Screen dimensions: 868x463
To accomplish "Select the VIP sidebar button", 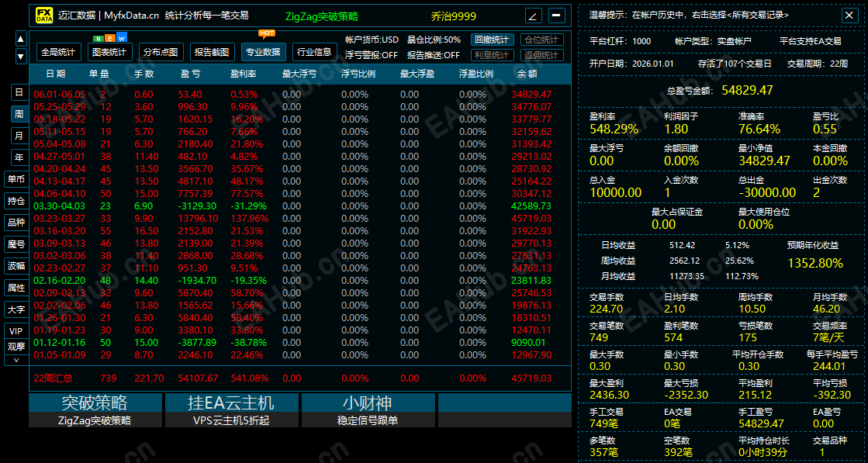I will (x=16, y=331).
